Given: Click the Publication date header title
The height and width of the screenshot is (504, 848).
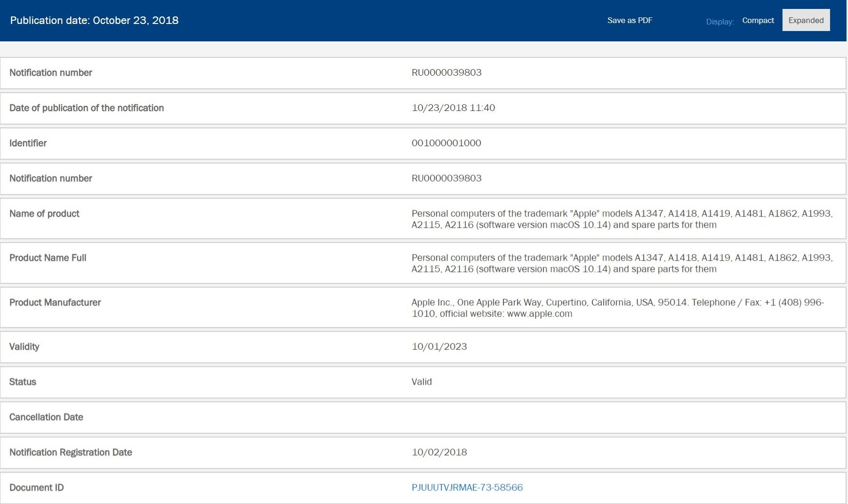Looking at the screenshot, I should click(x=94, y=20).
